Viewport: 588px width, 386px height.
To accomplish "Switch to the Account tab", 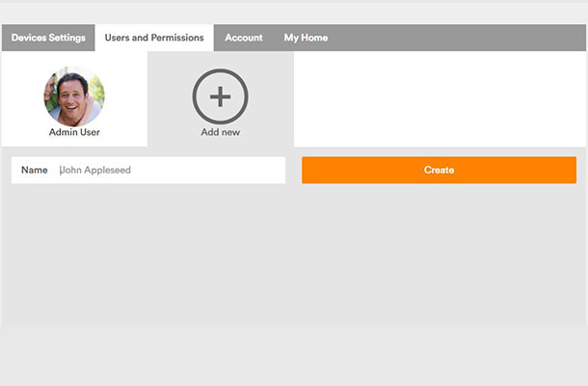I will 244,38.
